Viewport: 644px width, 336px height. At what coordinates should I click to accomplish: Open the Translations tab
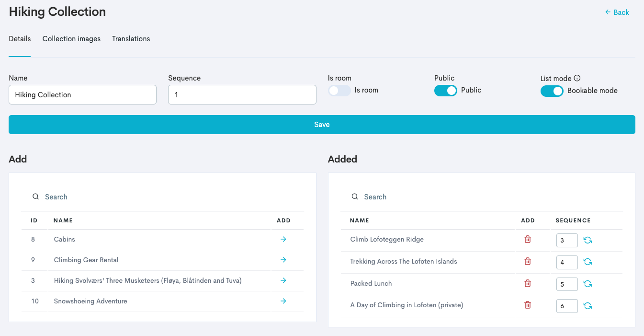pyautogui.click(x=131, y=39)
